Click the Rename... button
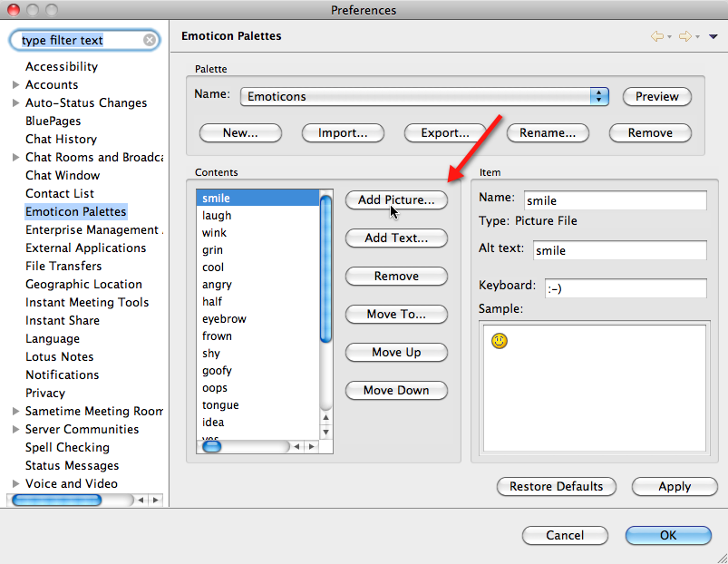Viewport: 728px width, 564px height. click(548, 132)
